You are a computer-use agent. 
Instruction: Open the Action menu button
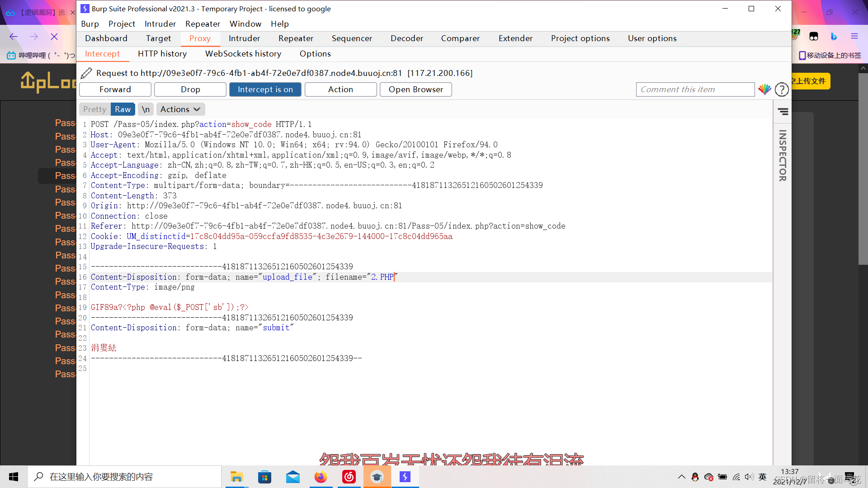pos(340,89)
